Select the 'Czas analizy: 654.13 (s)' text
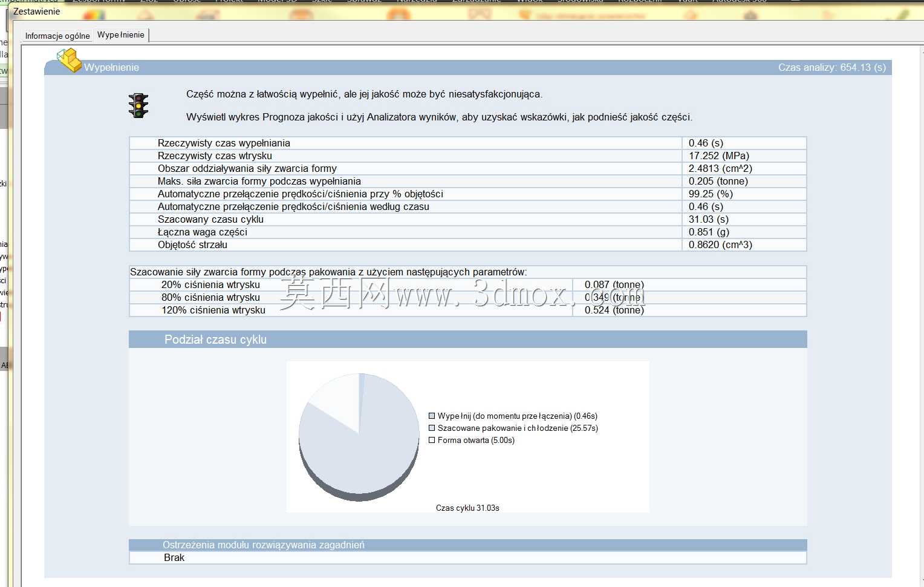 pyautogui.click(x=831, y=67)
